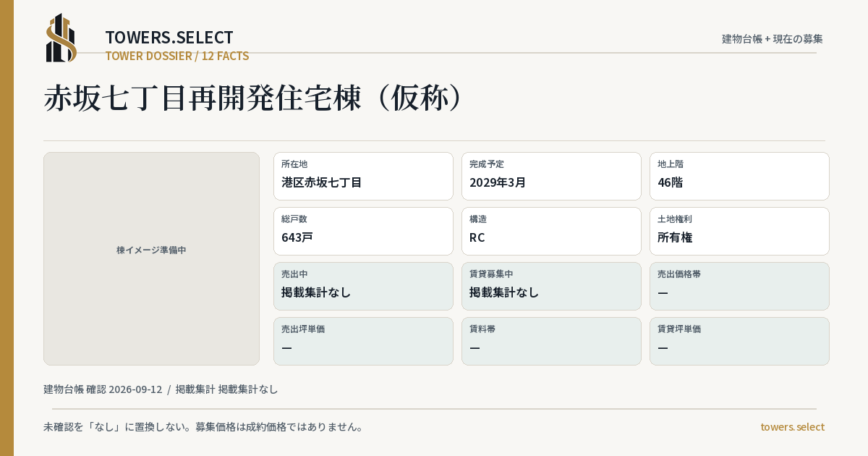Click the TOWERS.SELECT brand name
The height and width of the screenshot is (456, 868).
[x=169, y=38]
